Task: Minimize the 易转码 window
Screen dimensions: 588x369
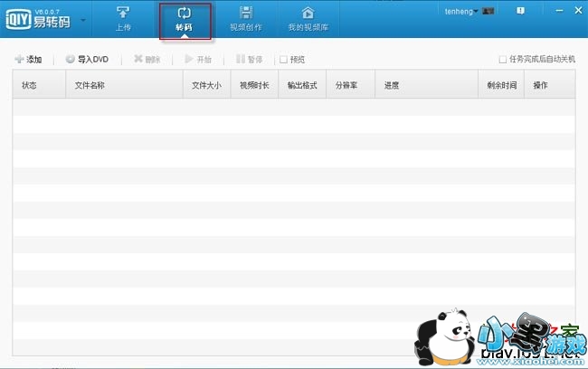Action: [559, 11]
